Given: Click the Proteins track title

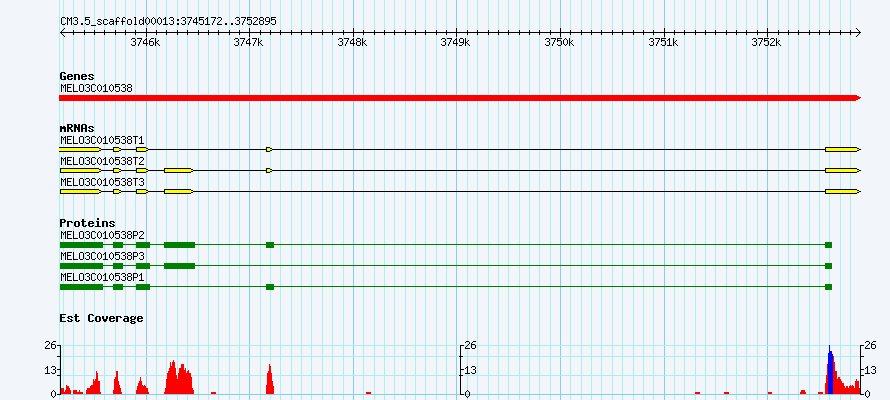Looking at the screenshot, I should [87, 223].
